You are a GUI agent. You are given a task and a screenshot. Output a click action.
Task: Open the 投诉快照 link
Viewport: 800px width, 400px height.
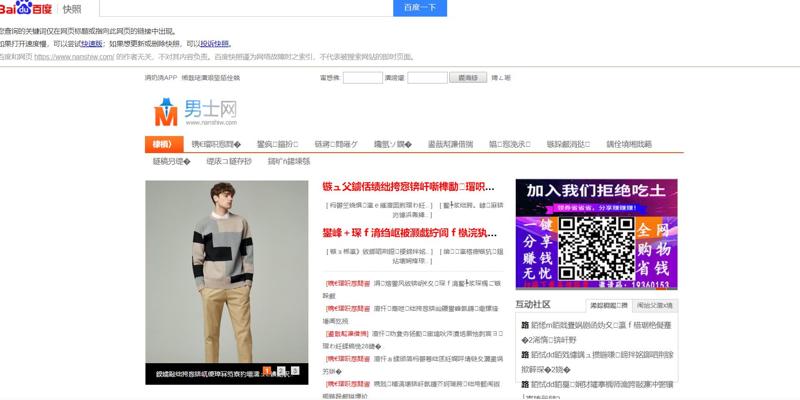click(x=215, y=44)
